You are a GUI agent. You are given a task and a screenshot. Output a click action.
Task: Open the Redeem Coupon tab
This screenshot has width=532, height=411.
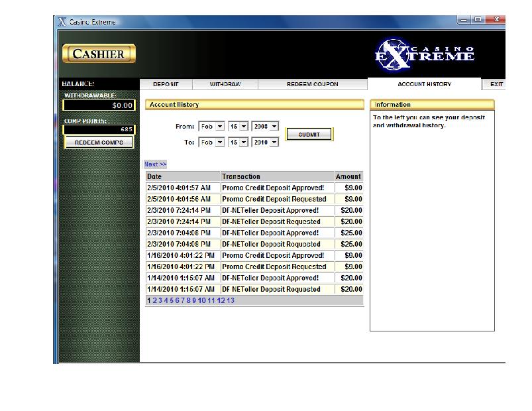[312, 84]
